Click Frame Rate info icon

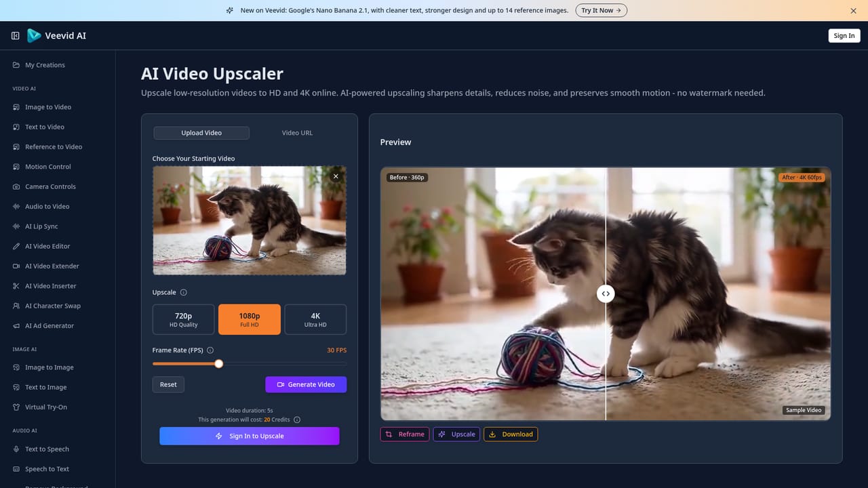pyautogui.click(x=210, y=350)
